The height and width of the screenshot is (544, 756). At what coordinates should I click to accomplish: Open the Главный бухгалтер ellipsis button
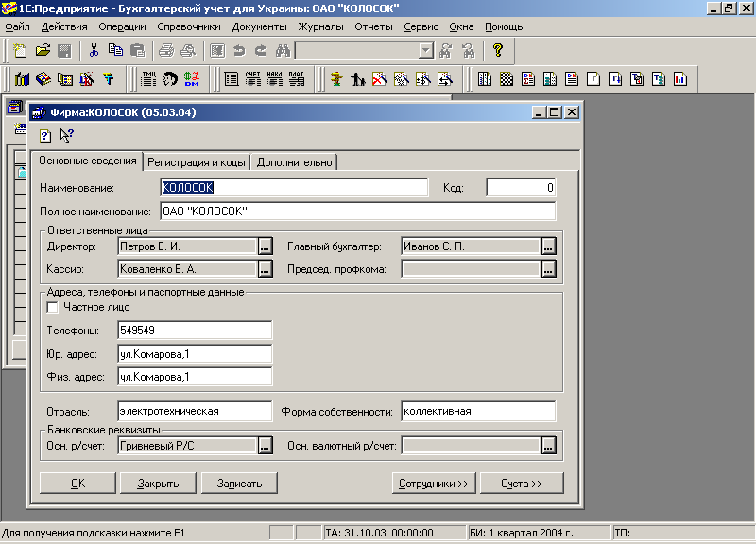coord(548,246)
